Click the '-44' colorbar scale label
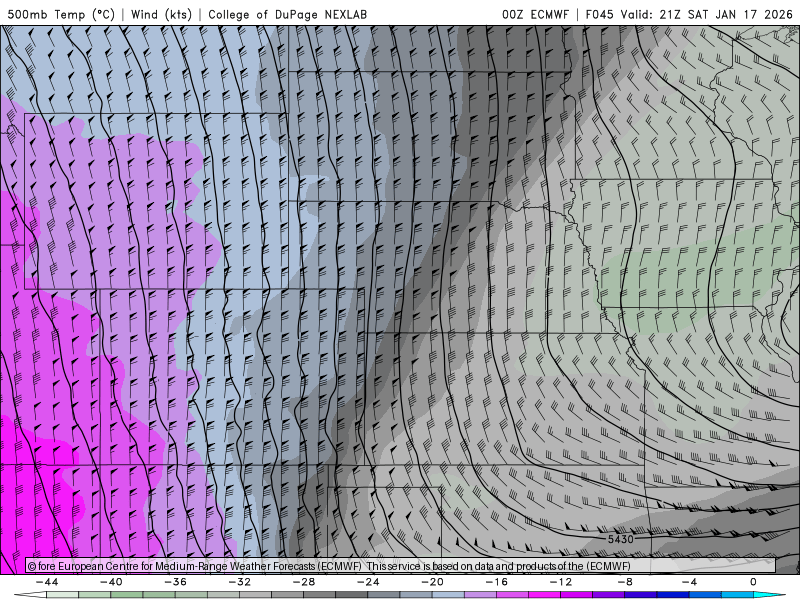Image resolution: width=800 pixels, height=600 pixels. pos(47,582)
